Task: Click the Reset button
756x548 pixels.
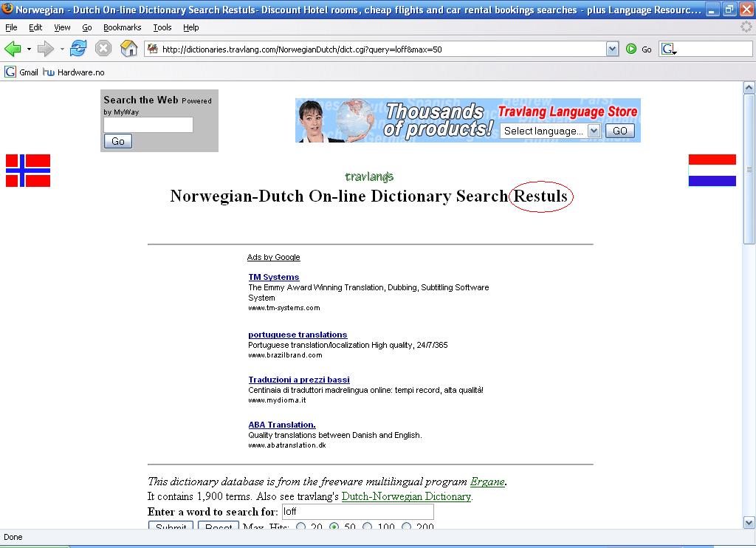Action: click(x=219, y=526)
